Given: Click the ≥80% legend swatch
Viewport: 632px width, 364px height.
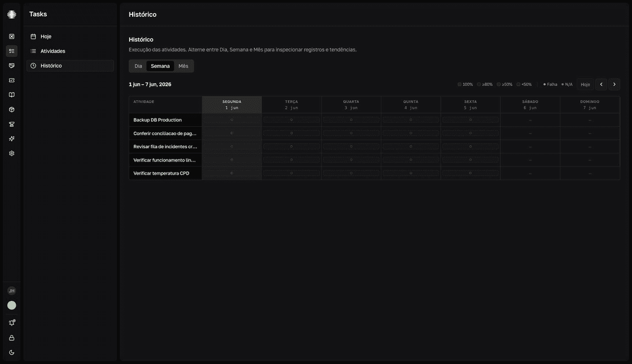Looking at the screenshot, I should point(479,84).
